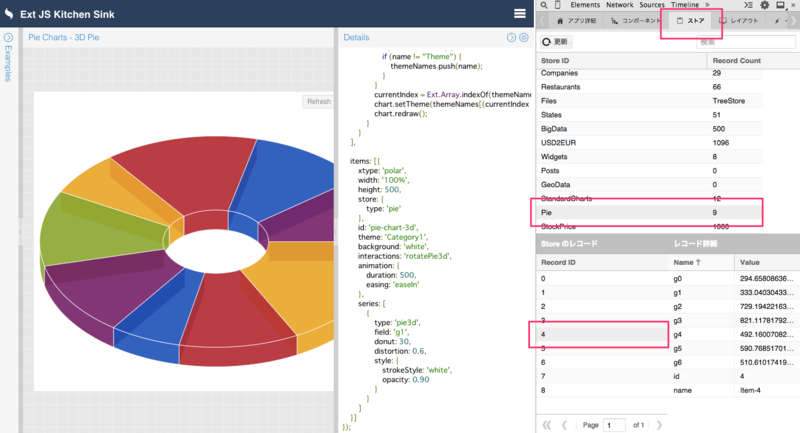The height and width of the screenshot is (433, 800).
Task: Sort by the Store ID column header
Action: (621, 60)
